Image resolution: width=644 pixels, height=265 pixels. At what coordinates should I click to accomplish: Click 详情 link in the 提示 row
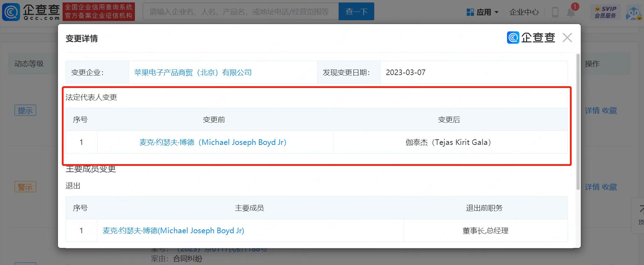point(592,110)
